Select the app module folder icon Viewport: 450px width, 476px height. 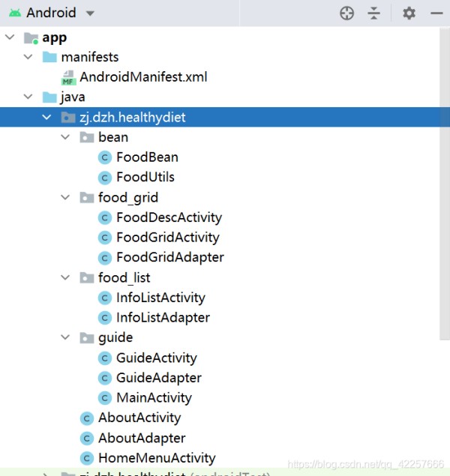point(31,38)
